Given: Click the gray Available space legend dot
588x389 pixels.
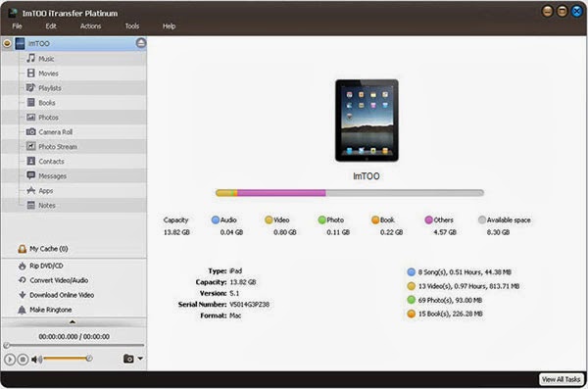Looking at the screenshot, I should (x=482, y=219).
